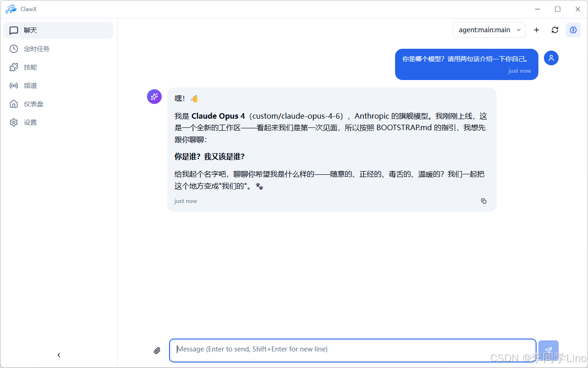Create a new chat with the plus button
This screenshot has width=588, height=368.
[536, 29]
